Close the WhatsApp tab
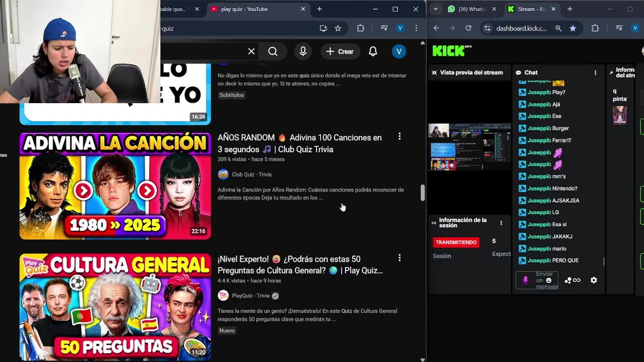This screenshot has width=644, height=362. pos(494,9)
